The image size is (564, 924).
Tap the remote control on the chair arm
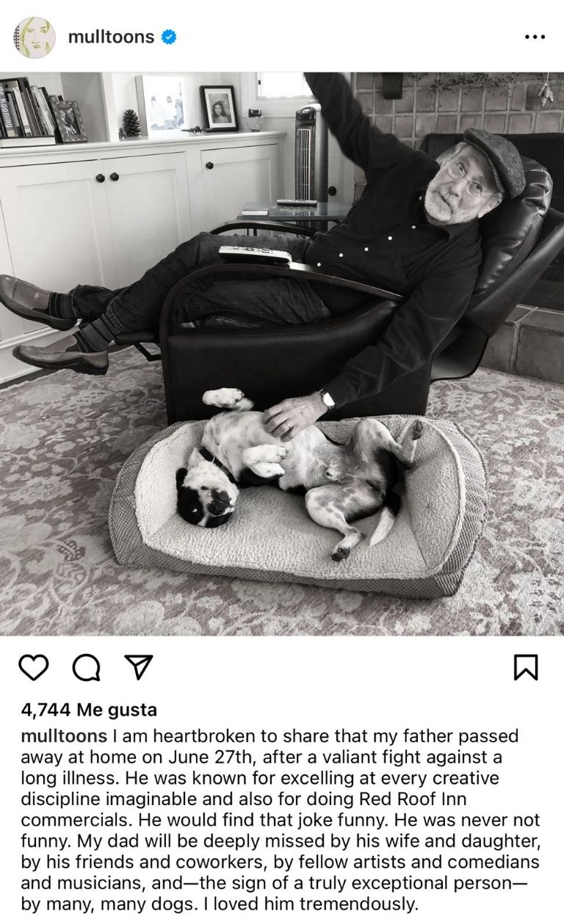[255, 254]
